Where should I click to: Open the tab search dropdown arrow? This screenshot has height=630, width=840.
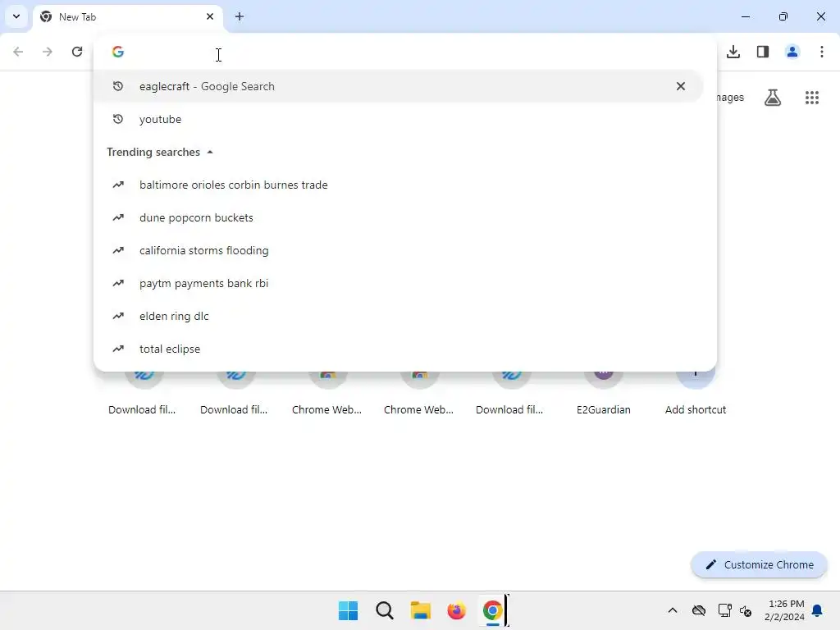(x=16, y=16)
